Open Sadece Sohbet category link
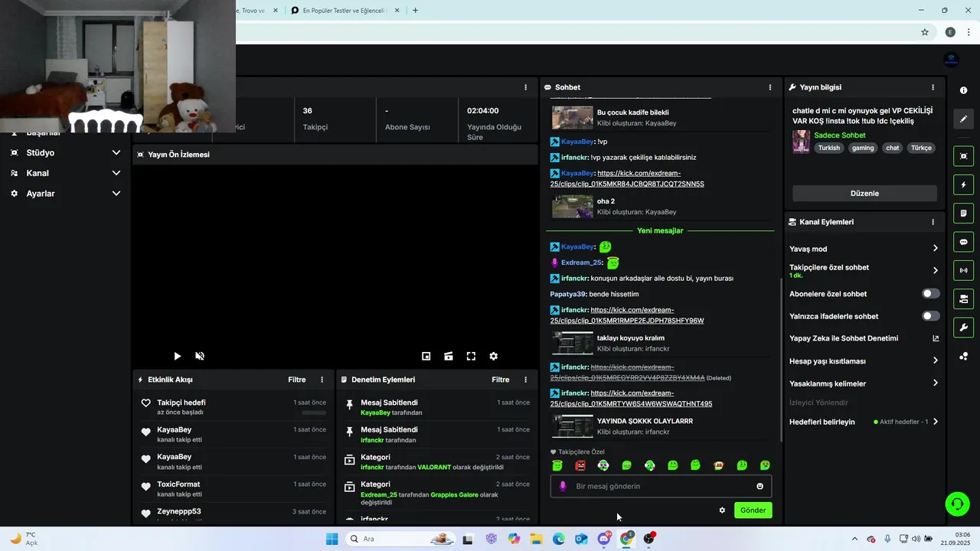This screenshot has height=551, width=980. tap(840, 135)
